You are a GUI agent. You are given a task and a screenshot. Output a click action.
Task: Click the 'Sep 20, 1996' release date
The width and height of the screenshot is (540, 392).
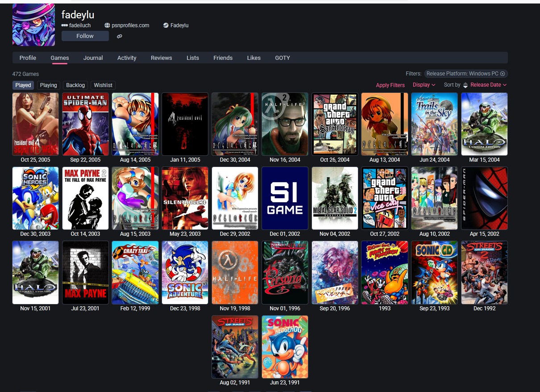pyautogui.click(x=335, y=309)
